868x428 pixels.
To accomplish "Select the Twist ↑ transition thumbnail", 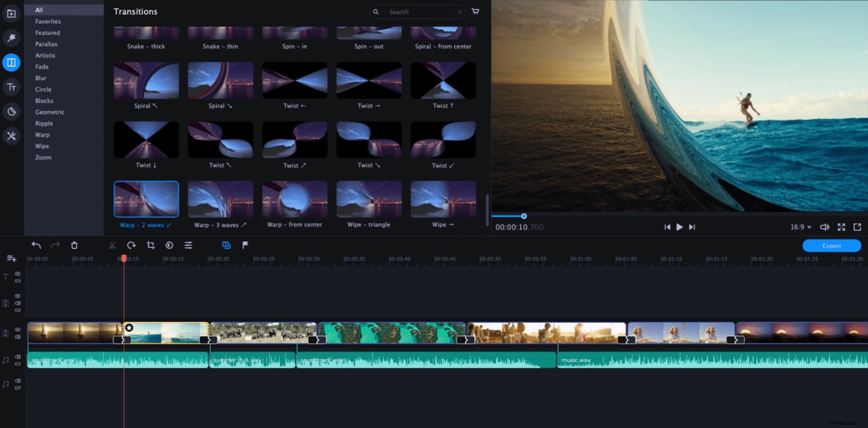I will click(443, 80).
